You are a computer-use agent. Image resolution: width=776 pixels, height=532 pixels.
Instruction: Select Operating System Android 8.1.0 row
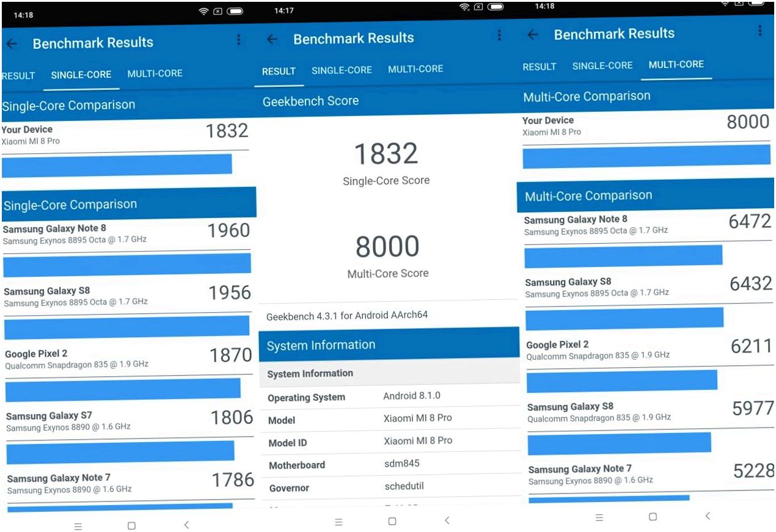tap(389, 396)
